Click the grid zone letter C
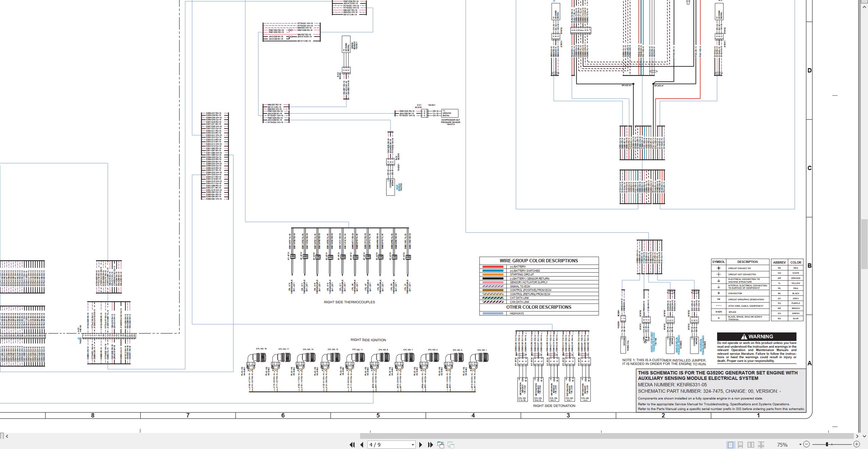Viewport: 868px width, 449px height. [810, 168]
